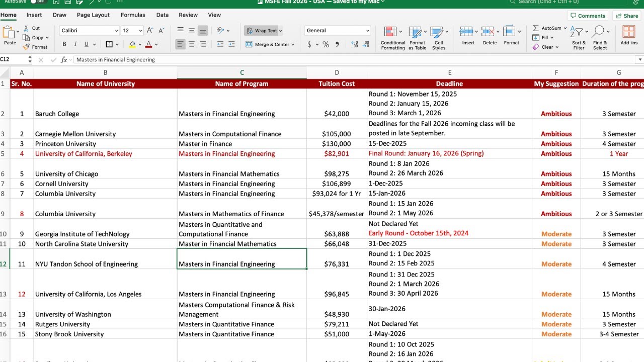The height and width of the screenshot is (362, 644).
Task: Cut the selection with scissors icon
Action: pyautogui.click(x=26, y=28)
